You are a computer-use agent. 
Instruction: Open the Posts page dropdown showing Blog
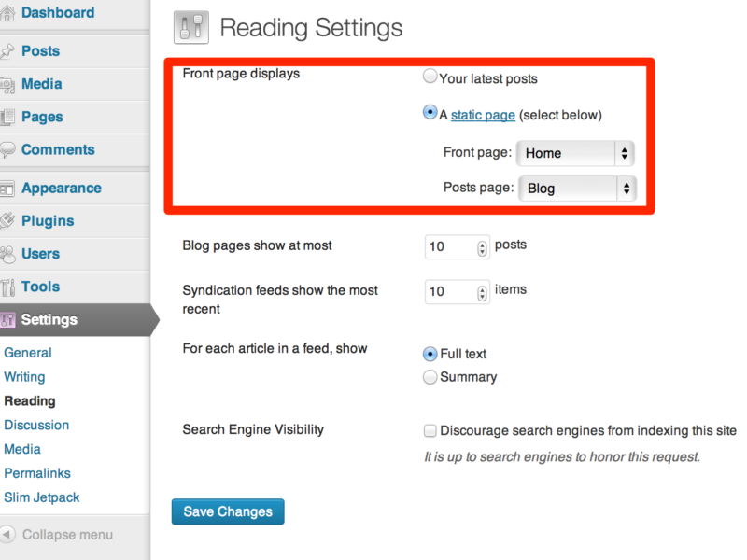click(x=577, y=189)
